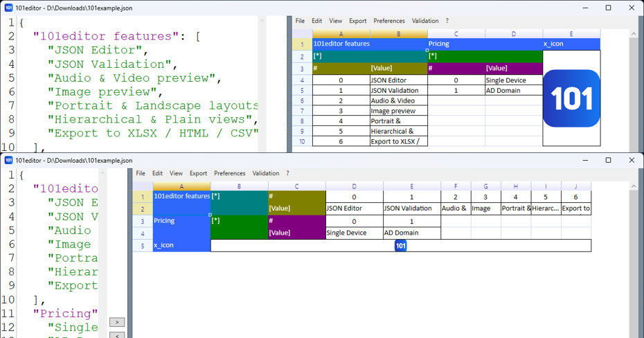Screen dimensions: 644x338
Task: Open the View menu in the bottom window
Action: click(176, 173)
